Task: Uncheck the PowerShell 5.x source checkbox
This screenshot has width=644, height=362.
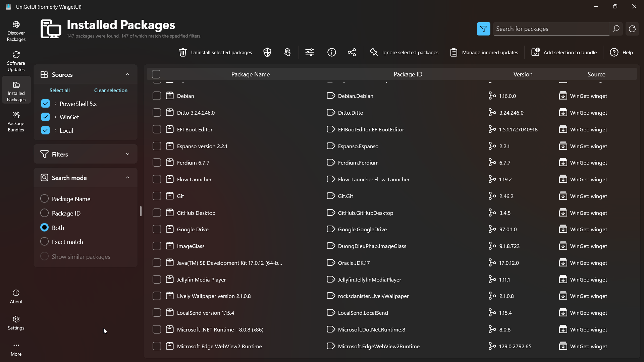Action: 45,104
